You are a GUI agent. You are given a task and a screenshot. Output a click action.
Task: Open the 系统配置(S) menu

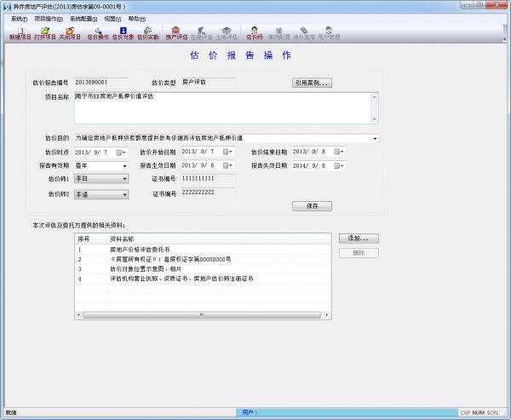(x=83, y=19)
